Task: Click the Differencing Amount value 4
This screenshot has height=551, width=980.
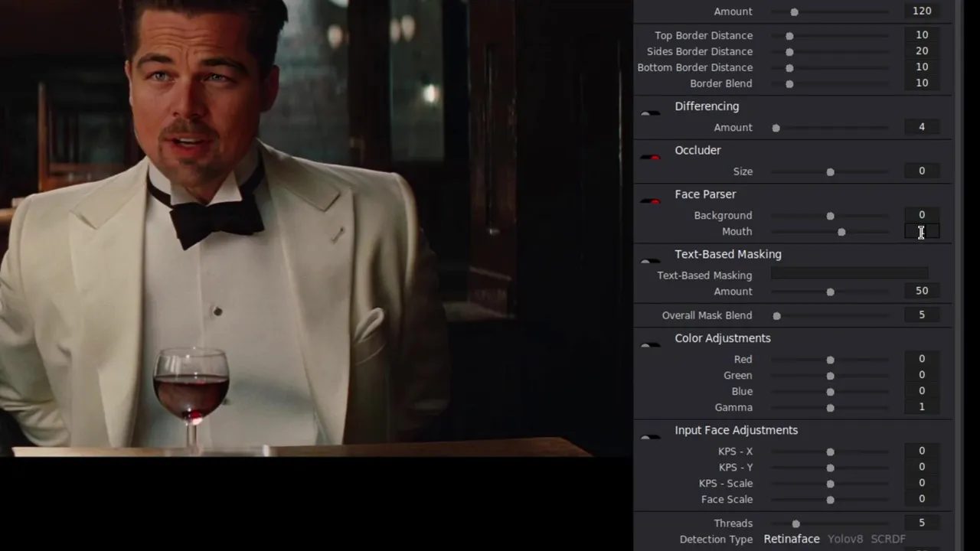Action: pyautogui.click(x=922, y=127)
